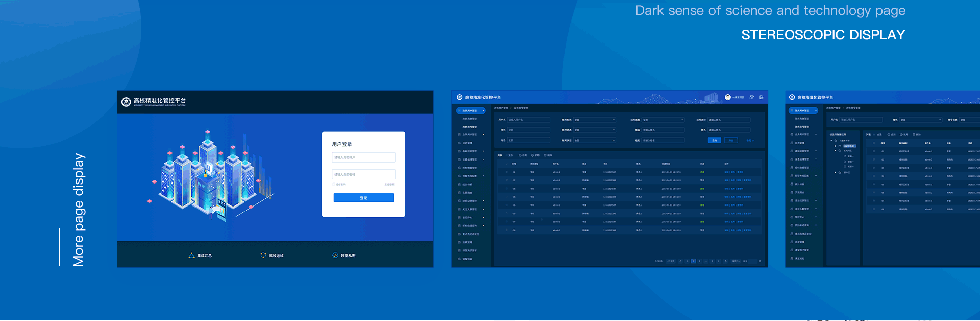This screenshot has width=980, height=321.
Task: Click 启用 icon in middle window list toolbar
Action: point(520,155)
